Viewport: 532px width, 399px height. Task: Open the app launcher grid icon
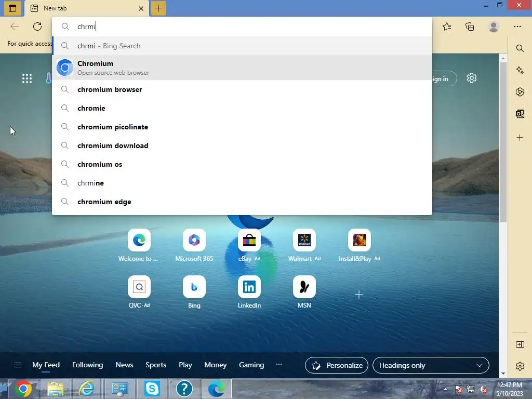tap(27, 78)
